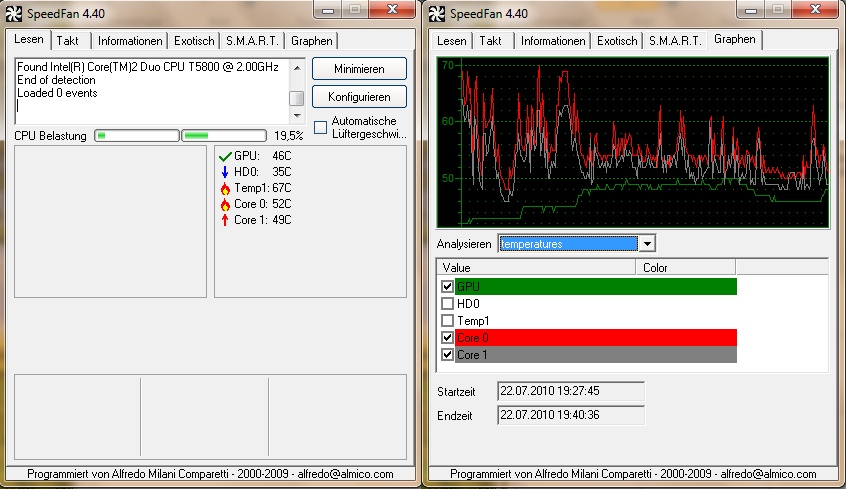Image resolution: width=846 pixels, height=489 pixels.
Task: Open Informationen tab in left window
Action: (130, 41)
